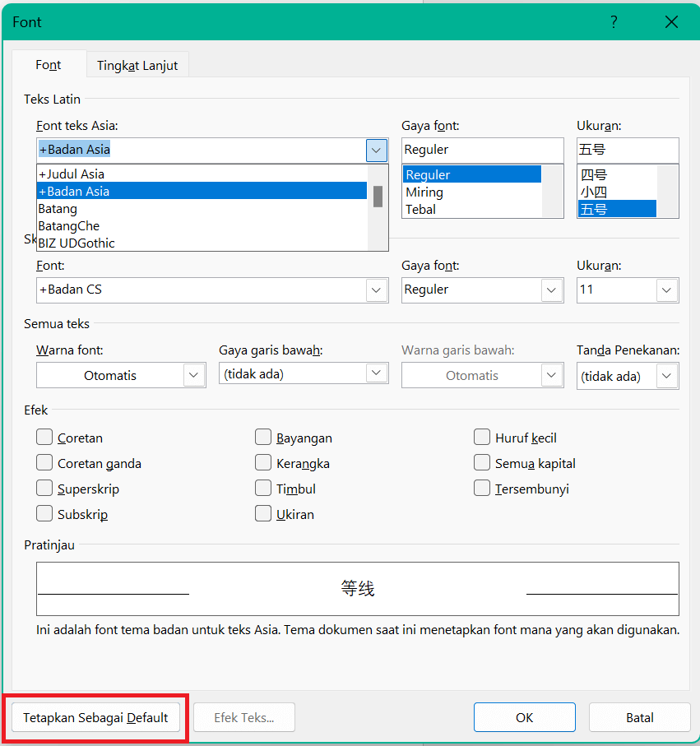Expand the +Badan CS font dropdown
Screen dimensions: 700x746
[x=377, y=290]
